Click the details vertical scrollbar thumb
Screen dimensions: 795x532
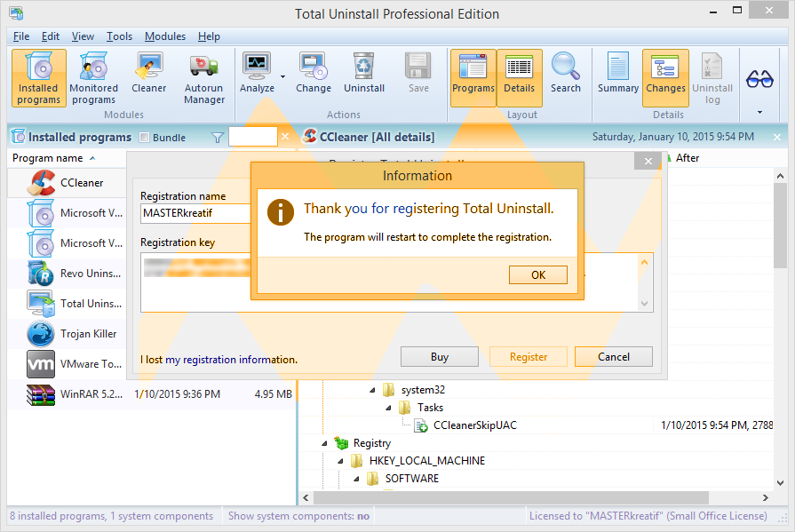[x=780, y=226]
